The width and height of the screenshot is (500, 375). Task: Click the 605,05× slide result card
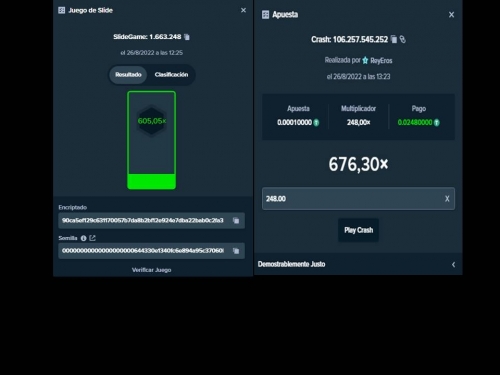click(152, 140)
